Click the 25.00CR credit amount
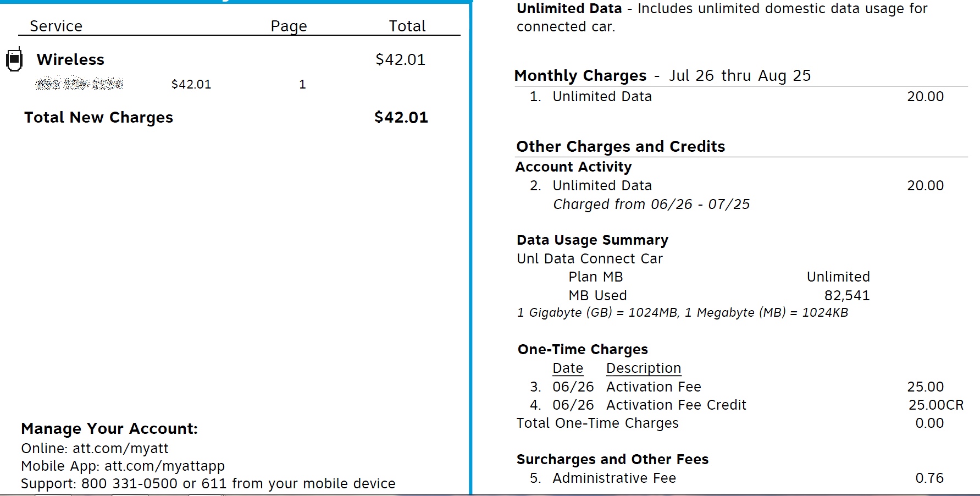 [x=936, y=405]
